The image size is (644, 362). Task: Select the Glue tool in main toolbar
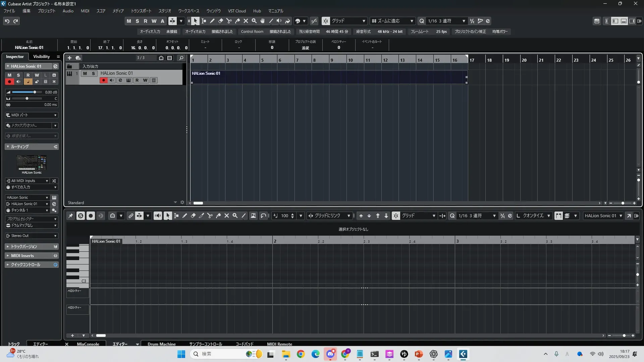click(237, 21)
